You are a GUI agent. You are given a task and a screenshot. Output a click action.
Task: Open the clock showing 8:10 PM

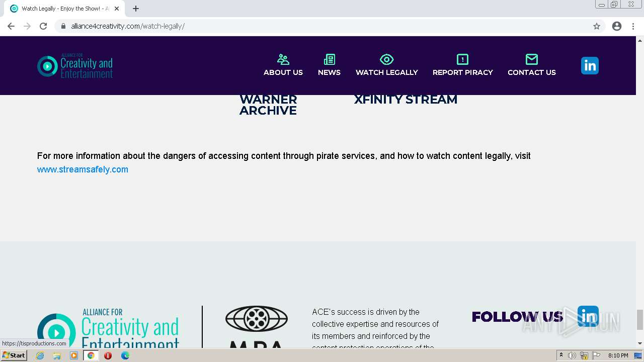pos(618,355)
